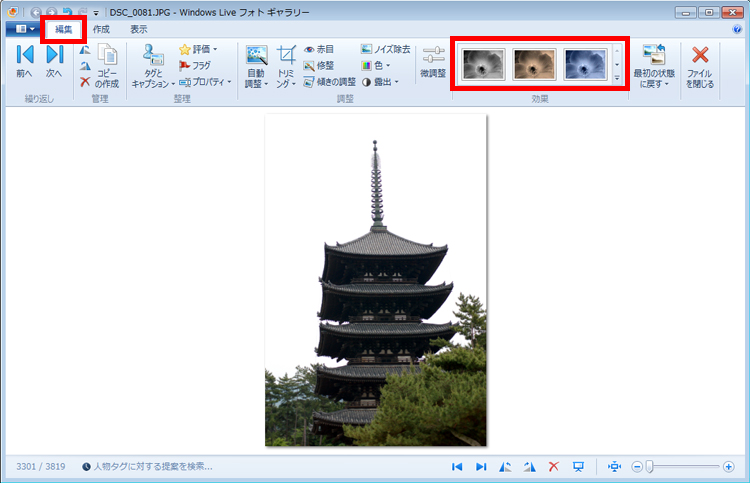750x483 pixels.
Task: Open quick access toolbar customize arrow
Action: [x=96, y=12]
